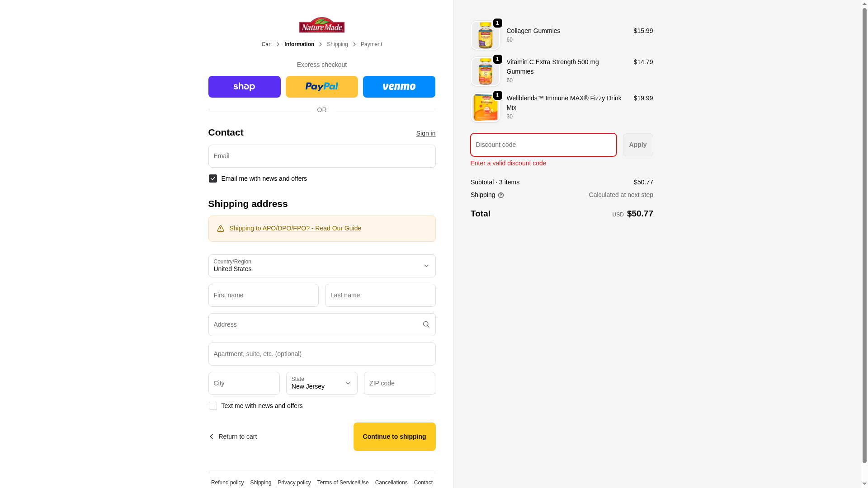Go to Cart breadcrumb step
868x488 pixels.
point(267,44)
